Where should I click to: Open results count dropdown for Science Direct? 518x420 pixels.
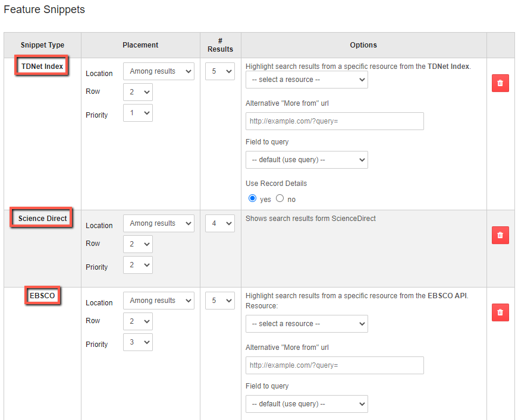(x=220, y=223)
